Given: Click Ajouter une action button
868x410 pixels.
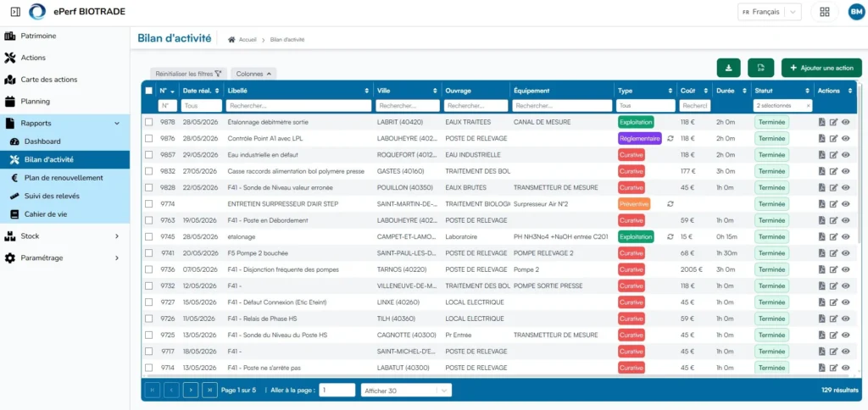Looking at the screenshot, I should click(x=821, y=68).
